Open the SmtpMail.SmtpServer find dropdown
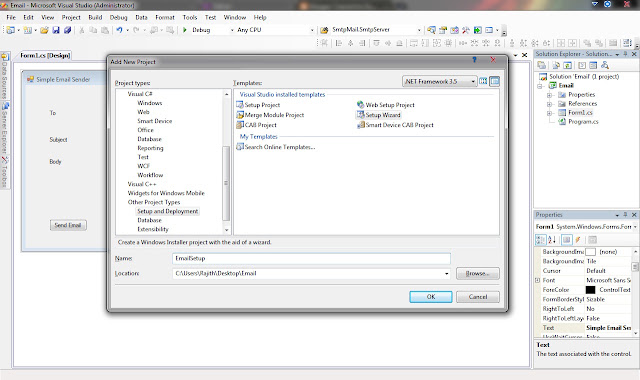This screenshot has width=640, height=380. (419, 30)
